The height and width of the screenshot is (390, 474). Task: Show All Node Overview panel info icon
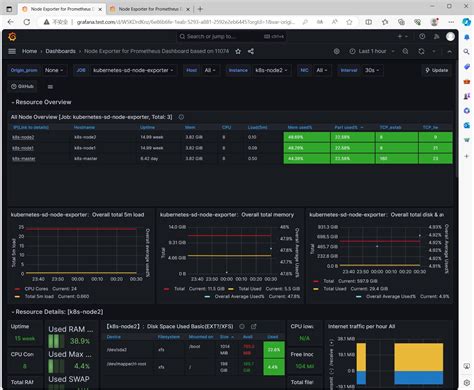tap(181, 117)
